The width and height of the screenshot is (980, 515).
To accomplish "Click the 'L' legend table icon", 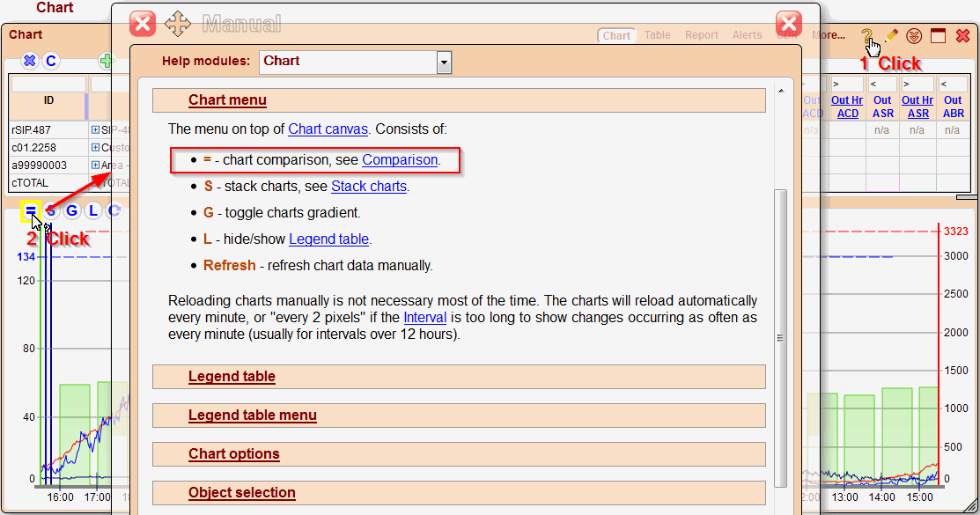I will point(92,210).
